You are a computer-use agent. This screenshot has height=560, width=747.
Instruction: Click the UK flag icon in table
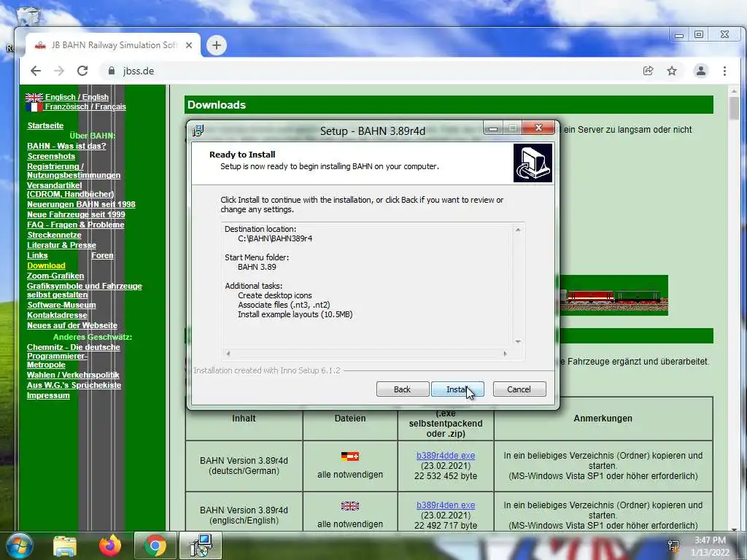[x=349, y=506]
